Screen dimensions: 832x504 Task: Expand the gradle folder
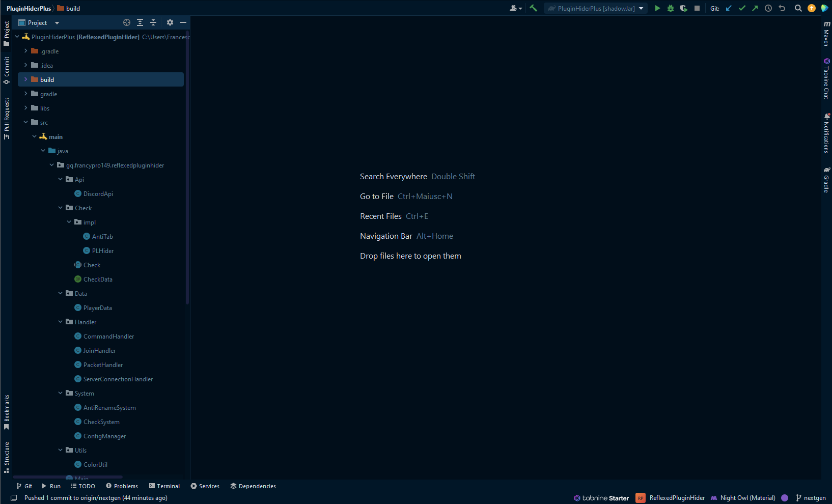26,94
